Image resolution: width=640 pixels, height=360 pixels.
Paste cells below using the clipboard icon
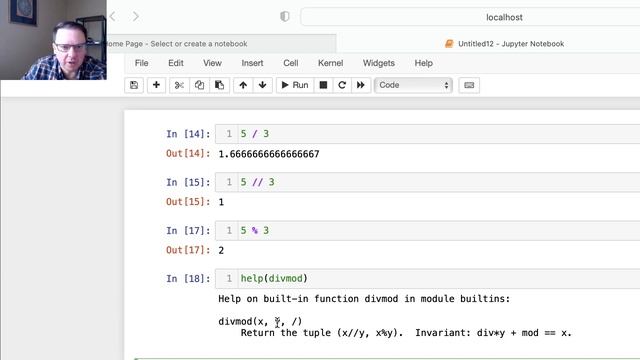coord(220,85)
